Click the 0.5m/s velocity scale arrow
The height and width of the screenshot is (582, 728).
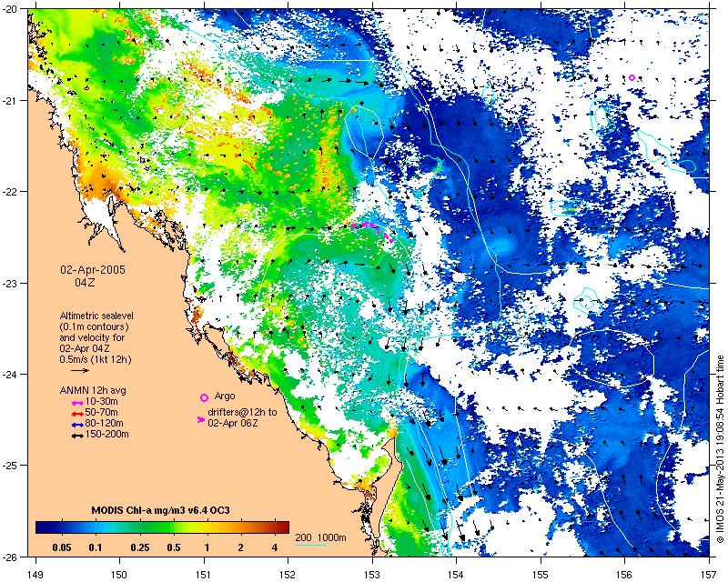[x=80, y=370]
